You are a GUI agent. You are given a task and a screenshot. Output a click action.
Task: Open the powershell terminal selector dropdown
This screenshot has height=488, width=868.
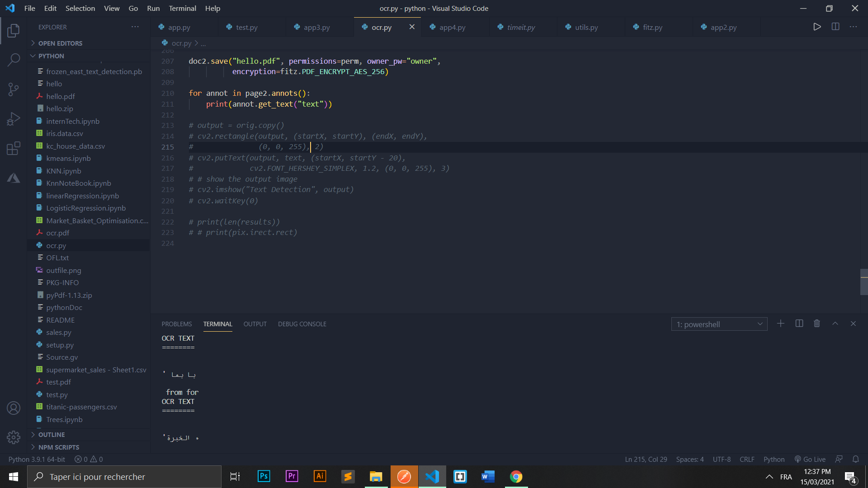(x=719, y=324)
